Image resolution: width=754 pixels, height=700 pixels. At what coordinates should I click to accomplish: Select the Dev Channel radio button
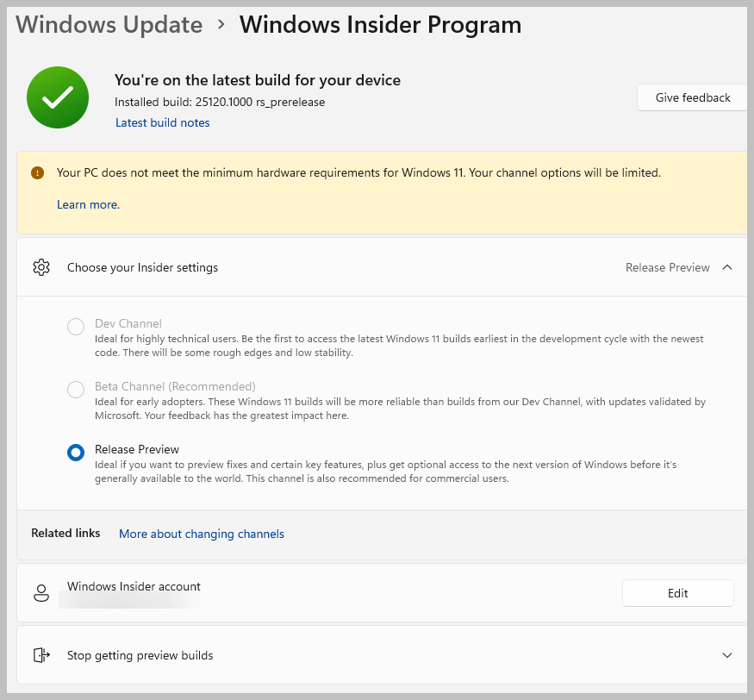point(76,327)
